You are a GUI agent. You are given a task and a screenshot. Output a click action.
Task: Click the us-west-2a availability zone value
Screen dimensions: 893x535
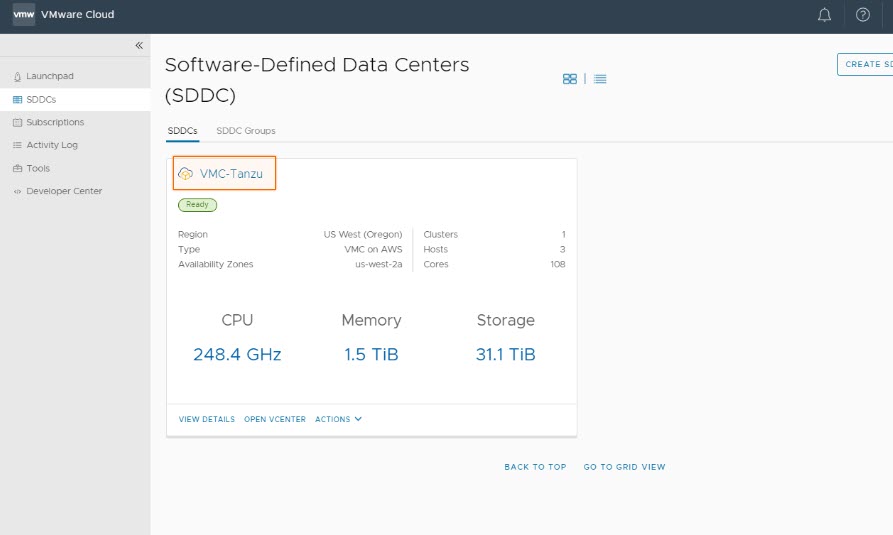379,264
